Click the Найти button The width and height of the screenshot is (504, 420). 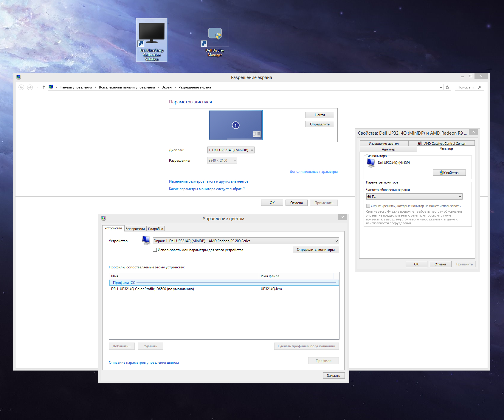click(x=320, y=115)
